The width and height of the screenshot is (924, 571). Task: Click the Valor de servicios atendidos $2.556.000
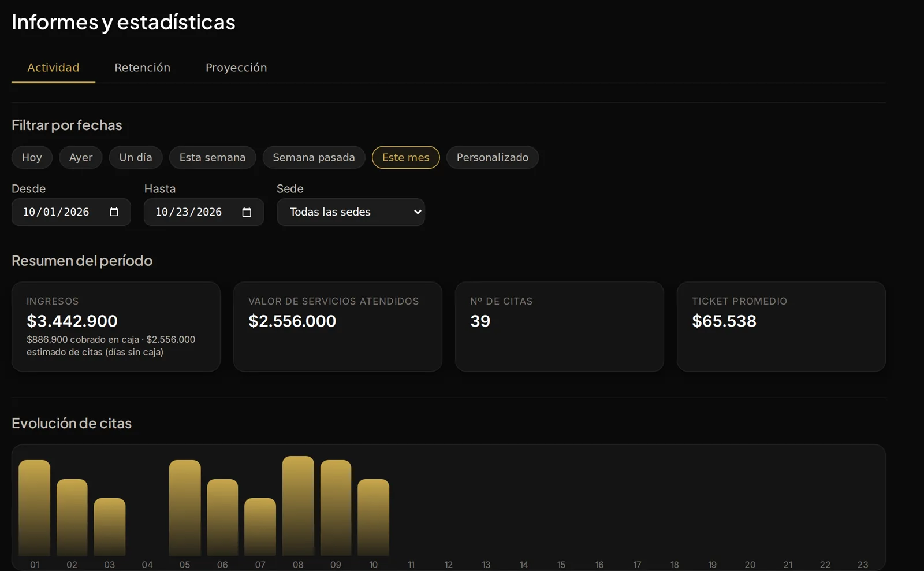292,321
